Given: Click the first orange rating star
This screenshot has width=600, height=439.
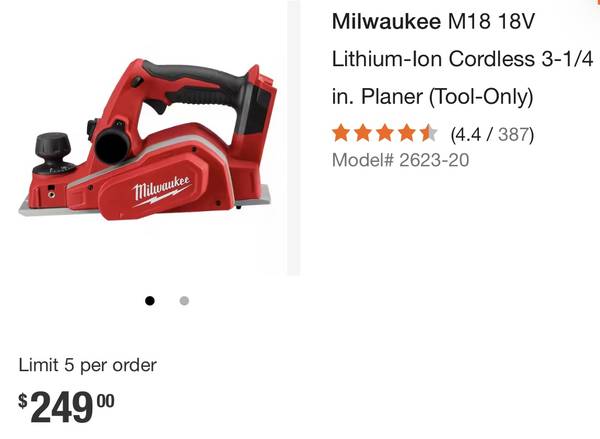Looking at the screenshot, I should click(341, 134).
